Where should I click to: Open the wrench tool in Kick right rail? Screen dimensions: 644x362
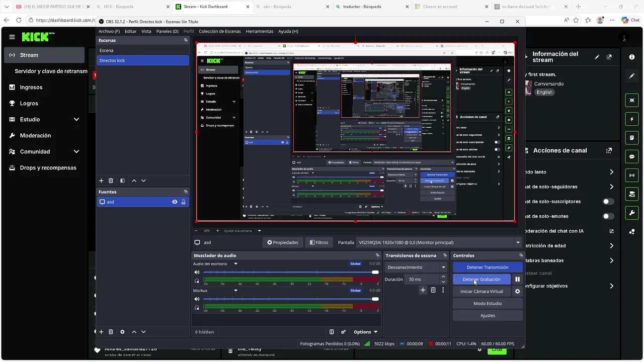click(632, 213)
